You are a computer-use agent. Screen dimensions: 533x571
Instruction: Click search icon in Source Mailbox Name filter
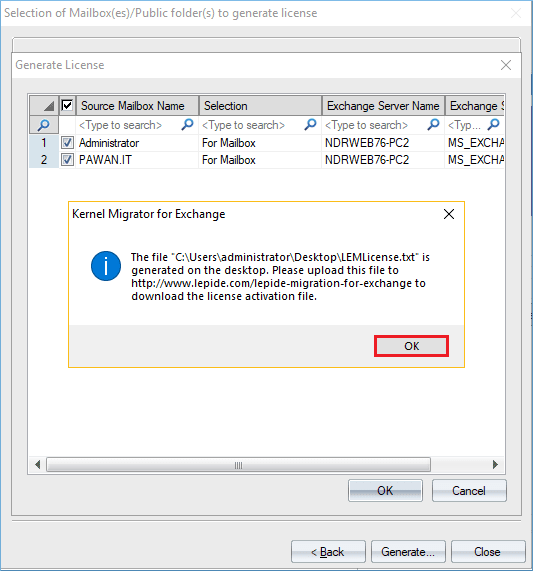pos(187,125)
